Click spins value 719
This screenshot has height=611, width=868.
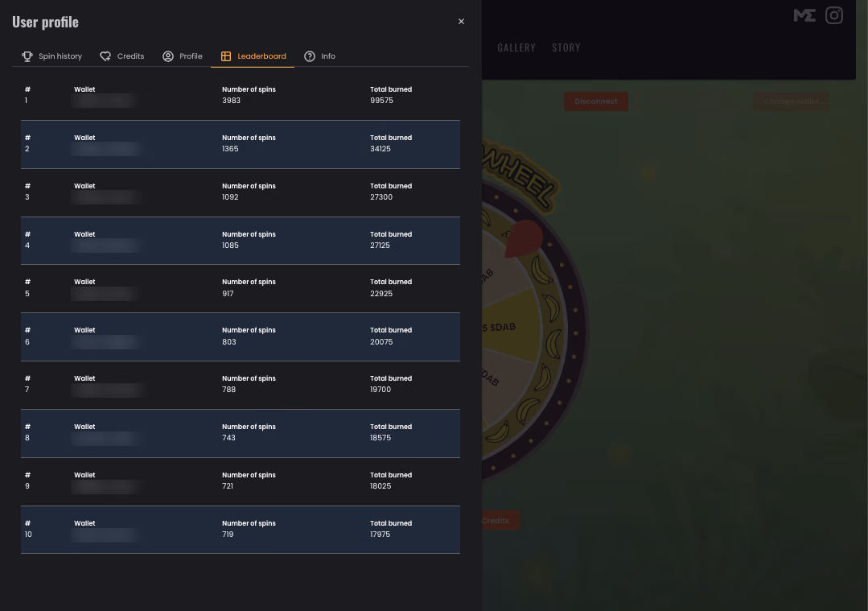pos(228,535)
